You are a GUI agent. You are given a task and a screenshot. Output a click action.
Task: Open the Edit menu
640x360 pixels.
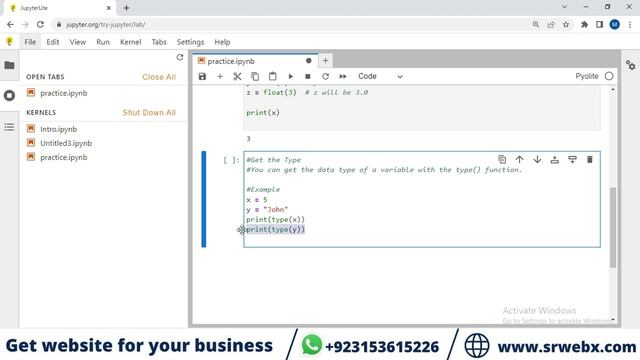pyautogui.click(x=53, y=42)
